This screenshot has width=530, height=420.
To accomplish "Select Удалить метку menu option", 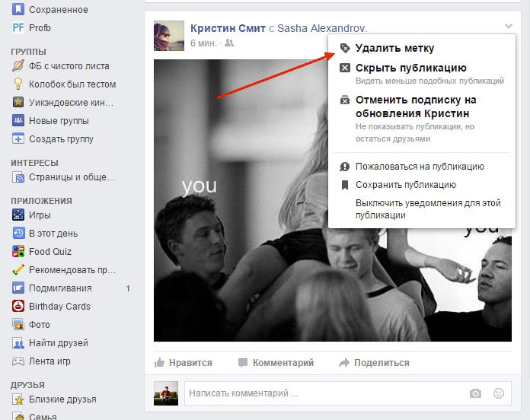I will point(394,48).
